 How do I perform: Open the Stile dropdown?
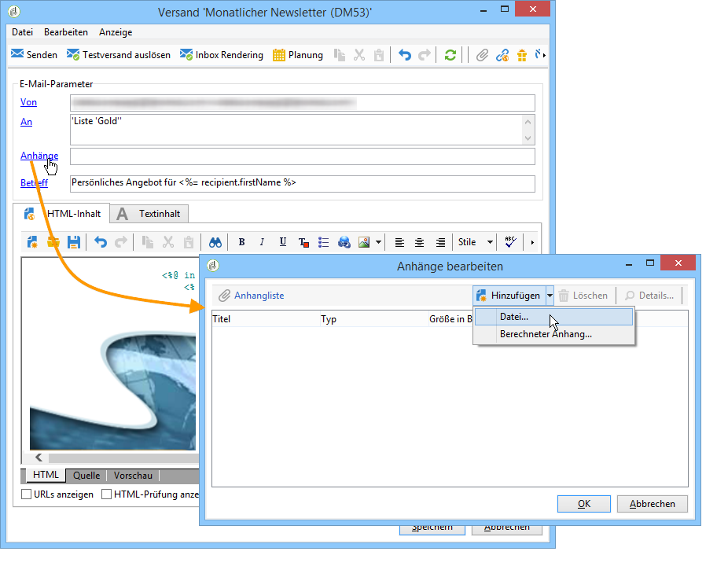pos(475,242)
